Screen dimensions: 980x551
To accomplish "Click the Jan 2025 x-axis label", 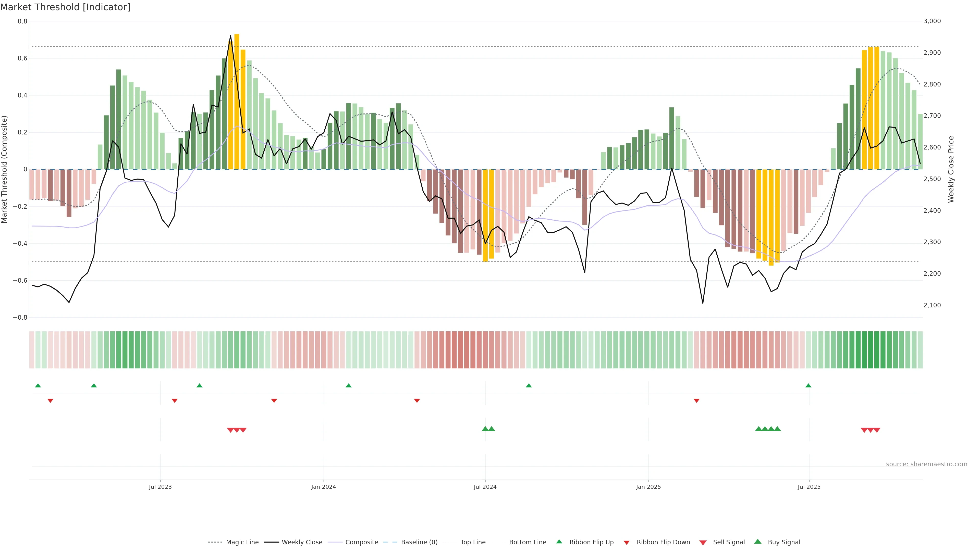I will (648, 487).
